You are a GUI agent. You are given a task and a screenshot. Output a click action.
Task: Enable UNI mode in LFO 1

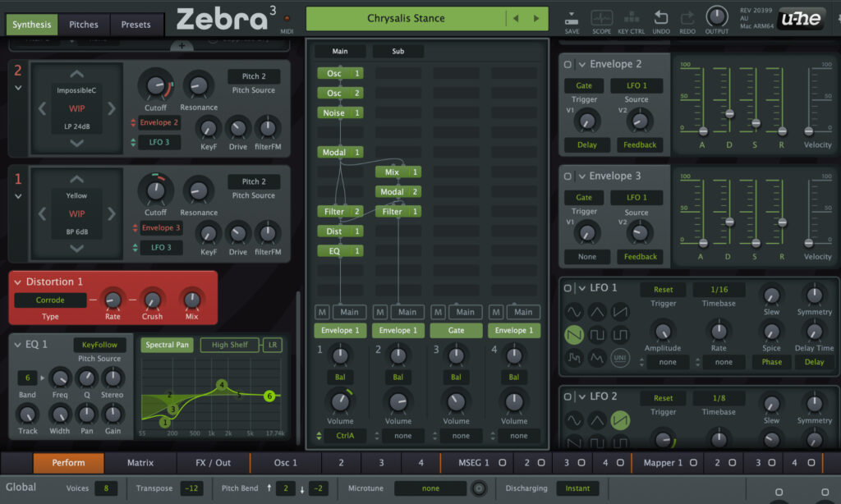(x=619, y=358)
